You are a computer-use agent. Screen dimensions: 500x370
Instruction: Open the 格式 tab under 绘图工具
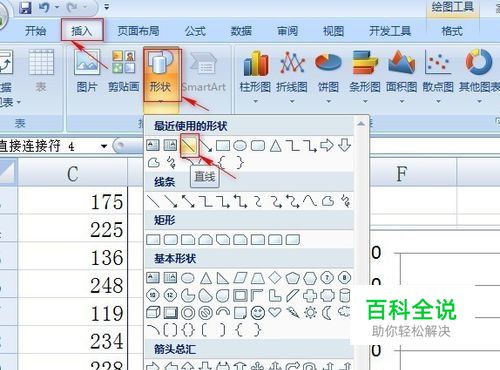(452, 31)
